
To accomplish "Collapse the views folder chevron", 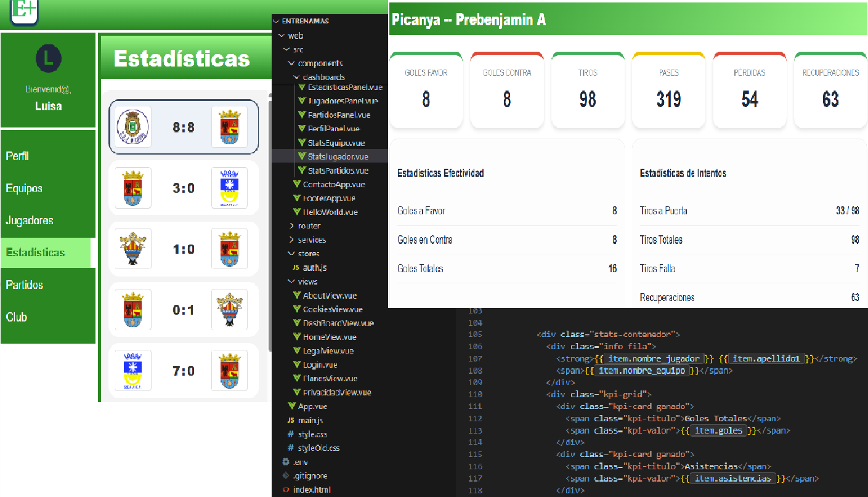I will click(x=291, y=281).
